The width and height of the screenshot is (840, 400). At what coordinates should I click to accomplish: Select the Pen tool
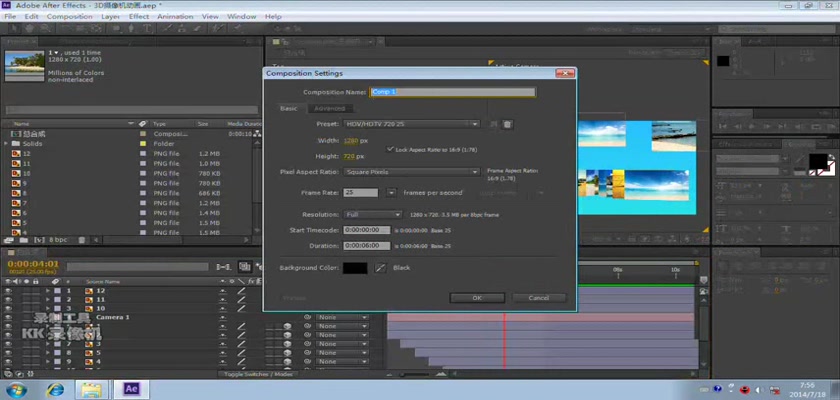[x=131, y=28]
